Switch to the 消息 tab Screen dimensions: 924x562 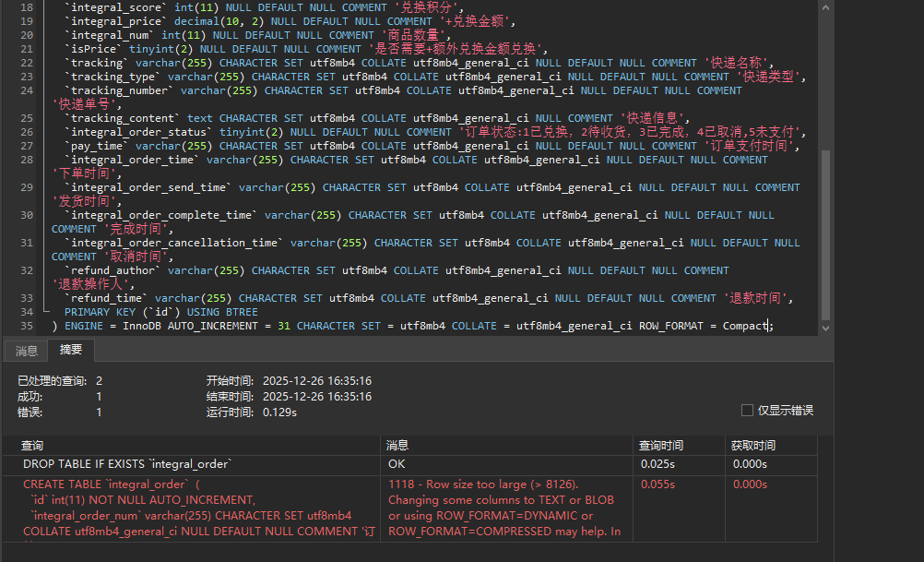27,351
